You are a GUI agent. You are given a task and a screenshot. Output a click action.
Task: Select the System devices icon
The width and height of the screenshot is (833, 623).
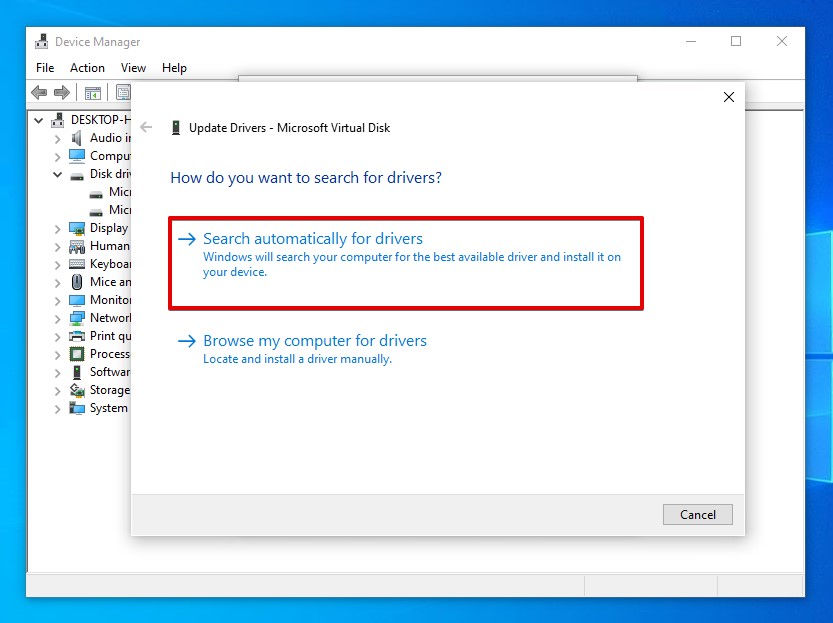77,408
